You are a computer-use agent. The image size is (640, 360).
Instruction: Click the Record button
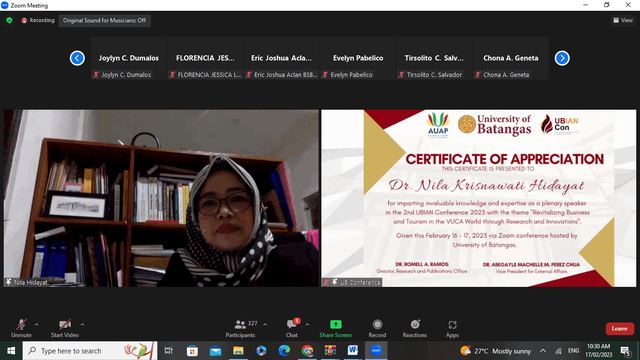click(x=377, y=328)
